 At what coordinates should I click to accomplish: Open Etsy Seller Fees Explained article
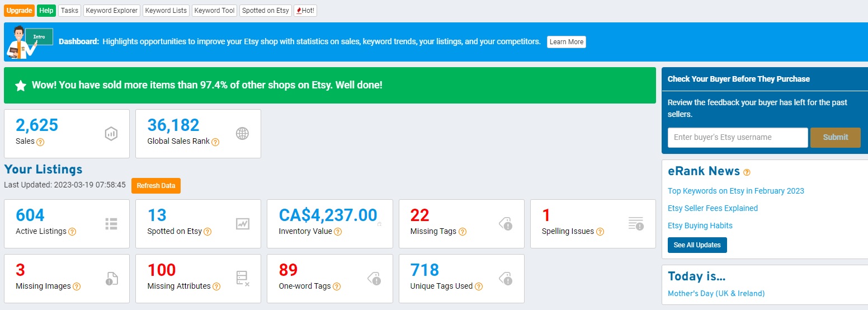[713, 208]
